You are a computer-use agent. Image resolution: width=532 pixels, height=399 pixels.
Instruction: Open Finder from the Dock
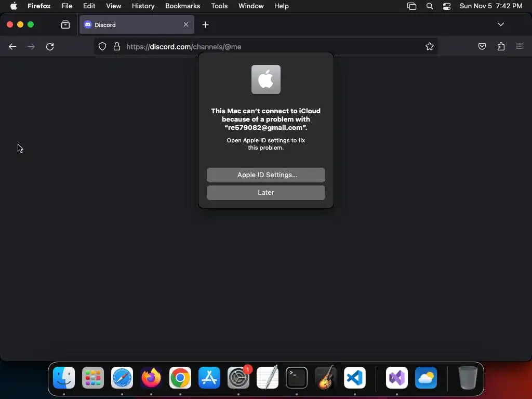(x=64, y=378)
